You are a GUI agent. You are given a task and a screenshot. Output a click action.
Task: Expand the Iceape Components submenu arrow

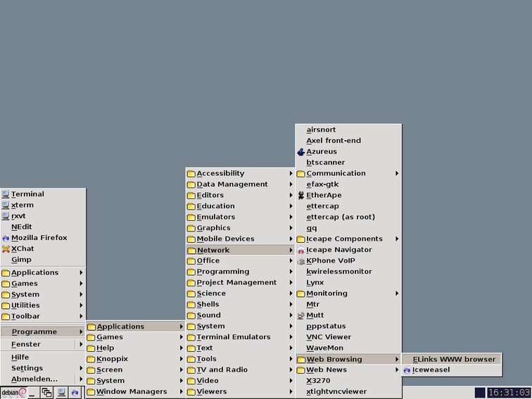(397, 239)
